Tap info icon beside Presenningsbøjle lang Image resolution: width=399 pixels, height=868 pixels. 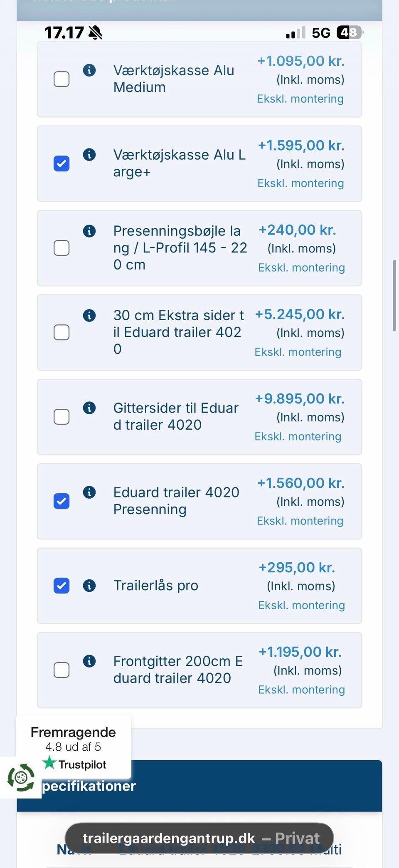[x=89, y=231]
